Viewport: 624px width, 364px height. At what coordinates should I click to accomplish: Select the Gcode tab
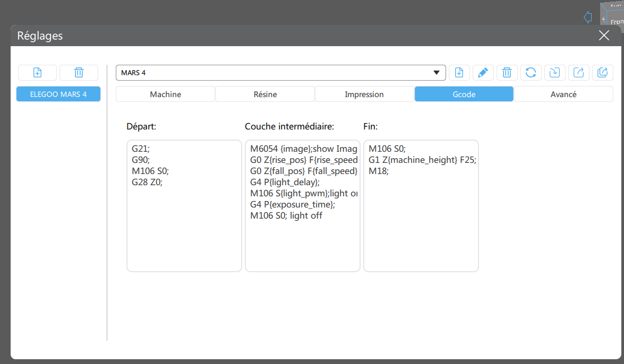464,94
